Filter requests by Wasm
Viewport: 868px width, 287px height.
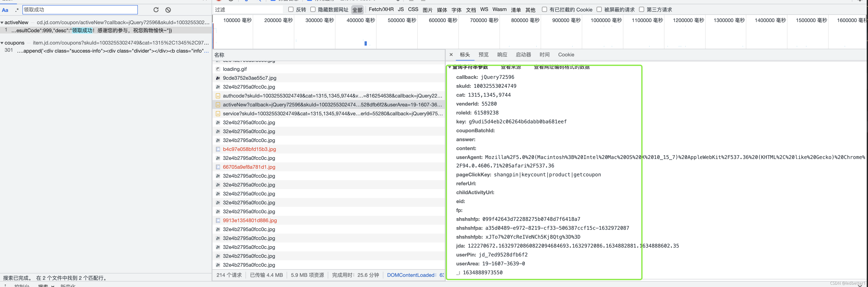(x=499, y=9)
